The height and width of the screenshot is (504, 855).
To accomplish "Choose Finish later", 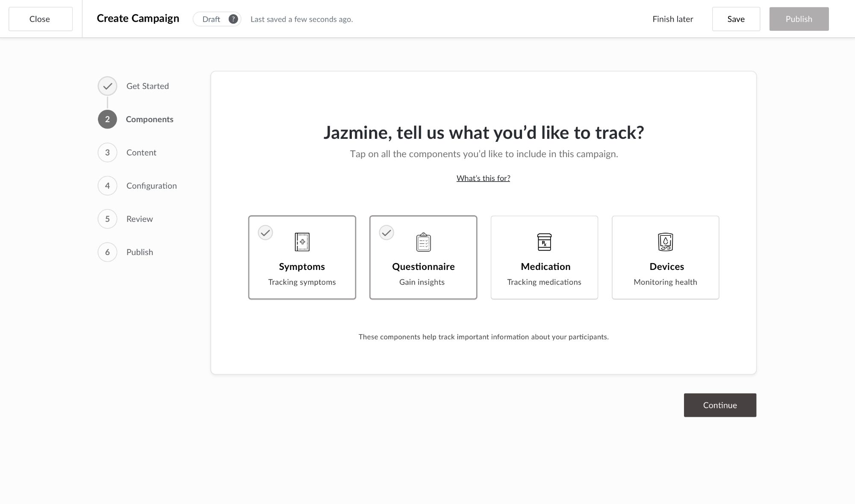I will (672, 19).
